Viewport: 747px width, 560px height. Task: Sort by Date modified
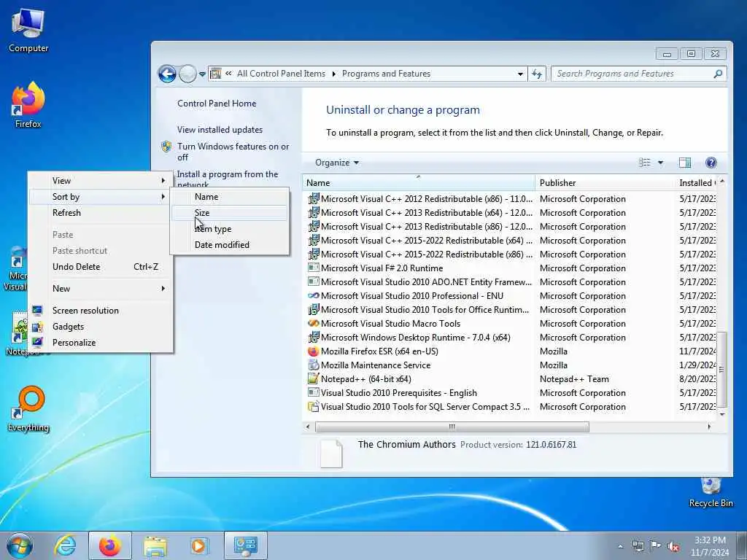(230, 245)
